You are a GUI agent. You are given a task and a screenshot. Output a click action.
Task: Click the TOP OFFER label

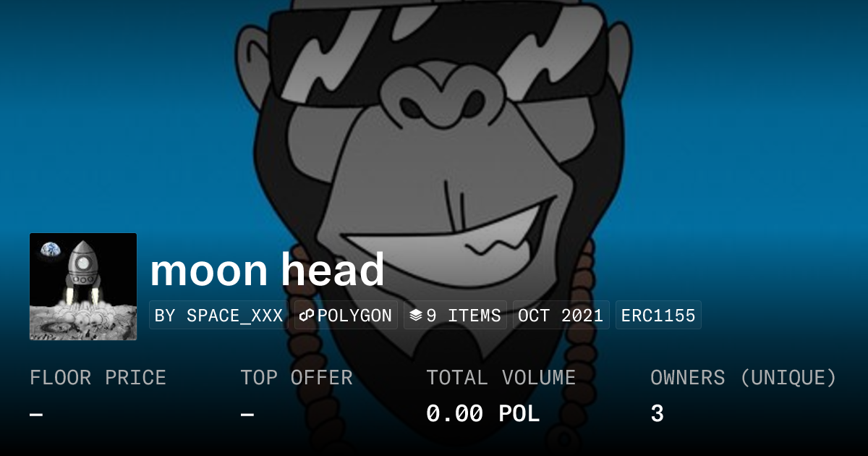pos(297,378)
